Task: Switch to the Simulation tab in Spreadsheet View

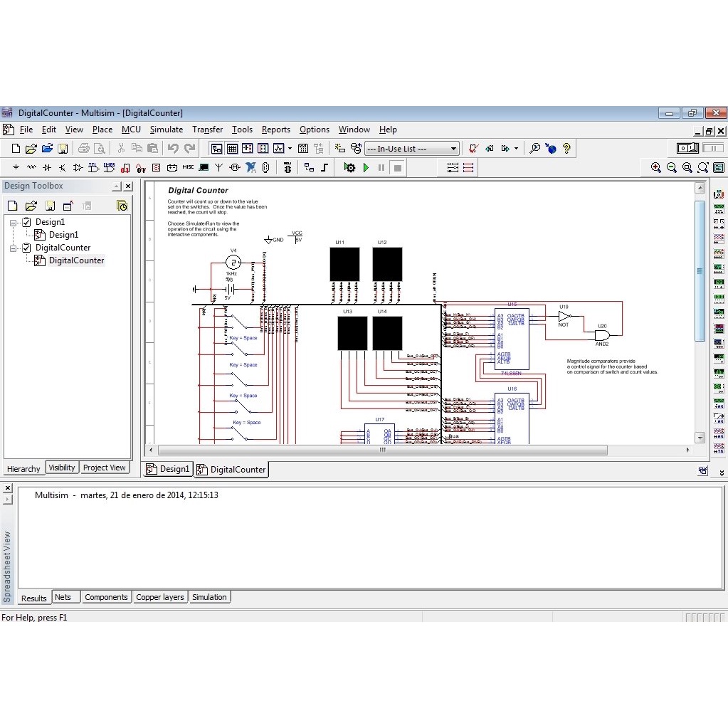Action: click(x=209, y=597)
